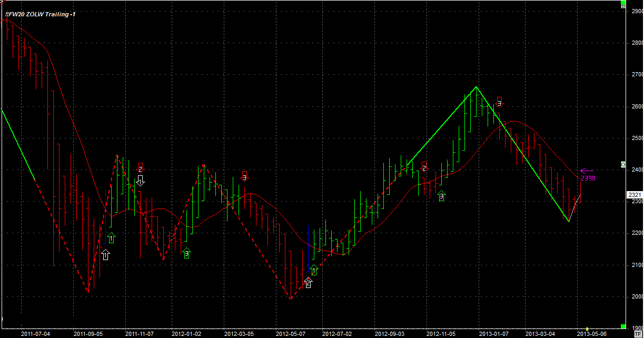Screen dimensions: 644x338
Task: Click the circle marker on the price axis
Action: click(623, 165)
